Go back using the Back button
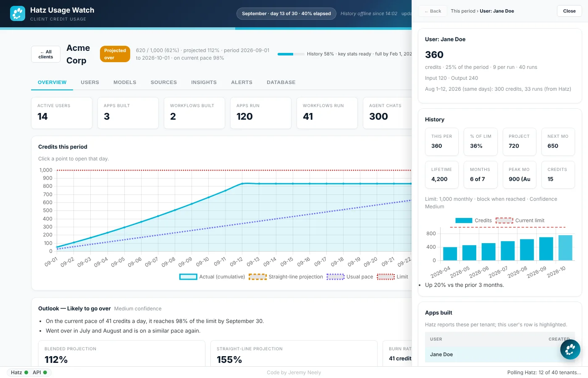The width and height of the screenshot is (588, 378). pyautogui.click(x=433, y=11)
